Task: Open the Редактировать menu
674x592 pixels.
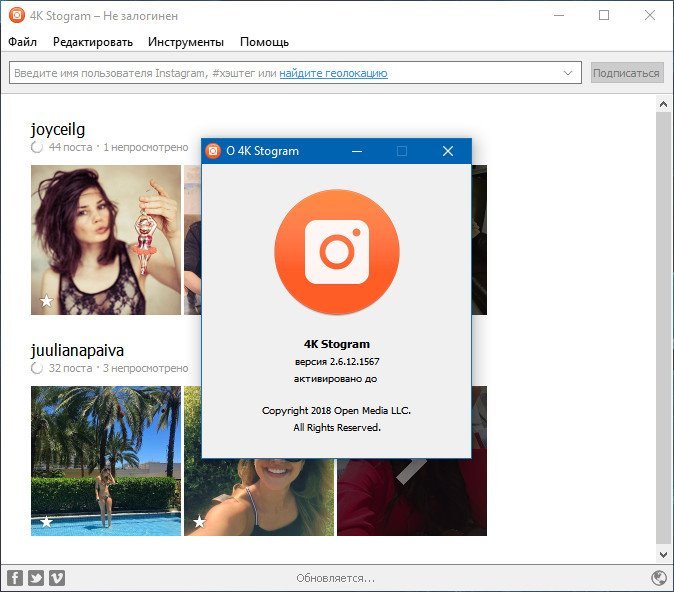Action: pos(93,42)
